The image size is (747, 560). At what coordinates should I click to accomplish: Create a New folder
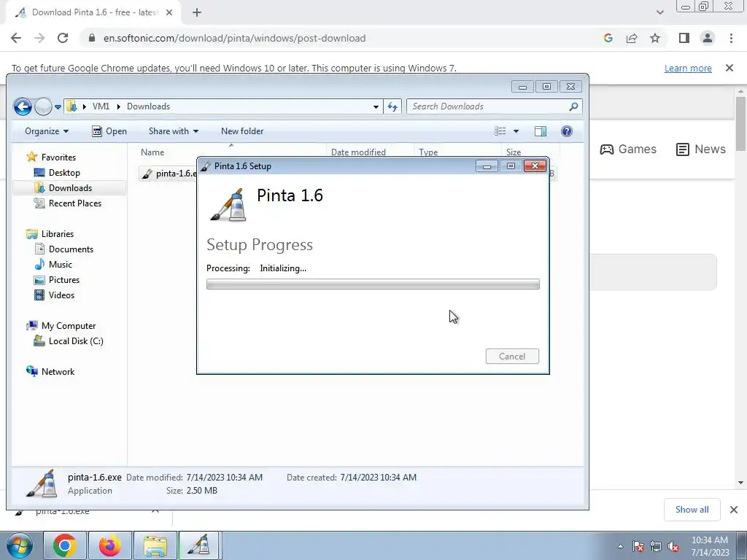pyautogui.click(x=242, y=131)
